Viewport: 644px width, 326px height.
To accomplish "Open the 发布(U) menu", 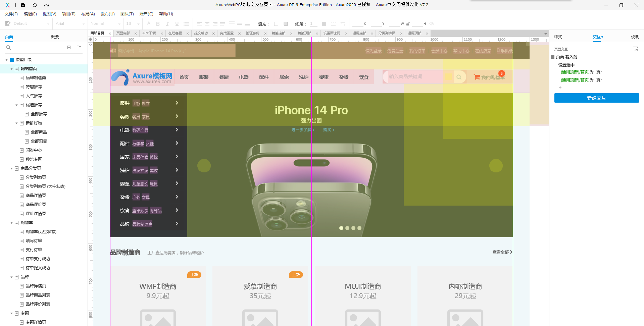I will tap(107, 14).
